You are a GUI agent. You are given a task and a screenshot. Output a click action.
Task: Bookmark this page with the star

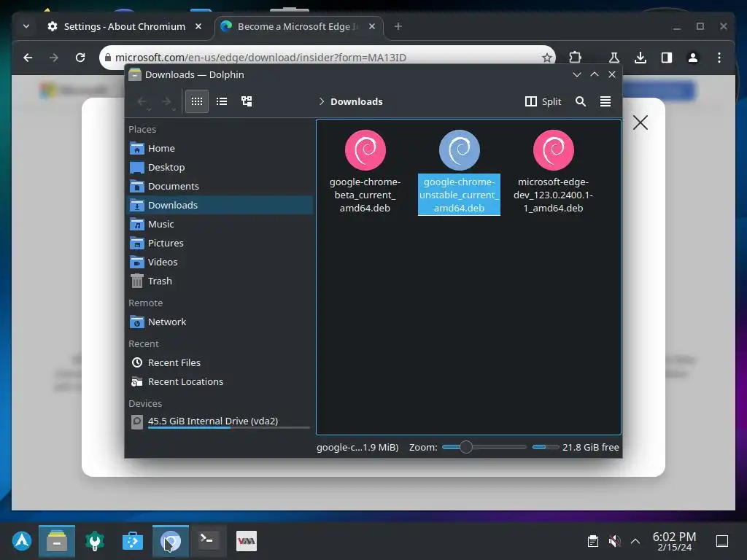[x=547, y=58]
